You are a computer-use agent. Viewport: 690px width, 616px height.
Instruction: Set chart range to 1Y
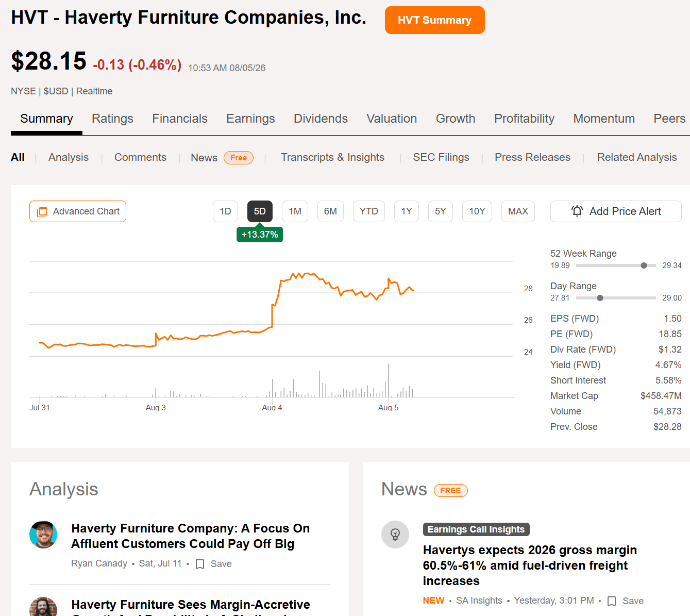click(407, 211)
